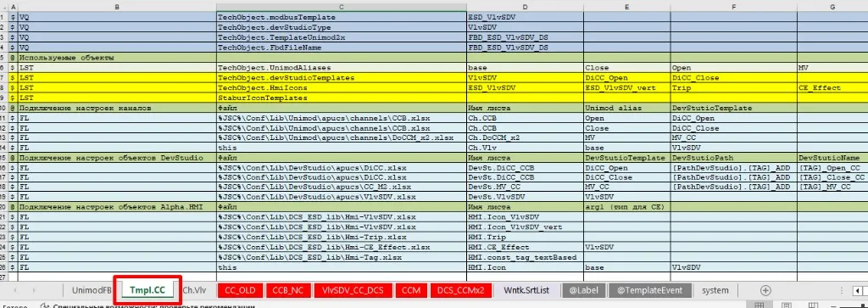Select column F header

click(x=733, y=6)
